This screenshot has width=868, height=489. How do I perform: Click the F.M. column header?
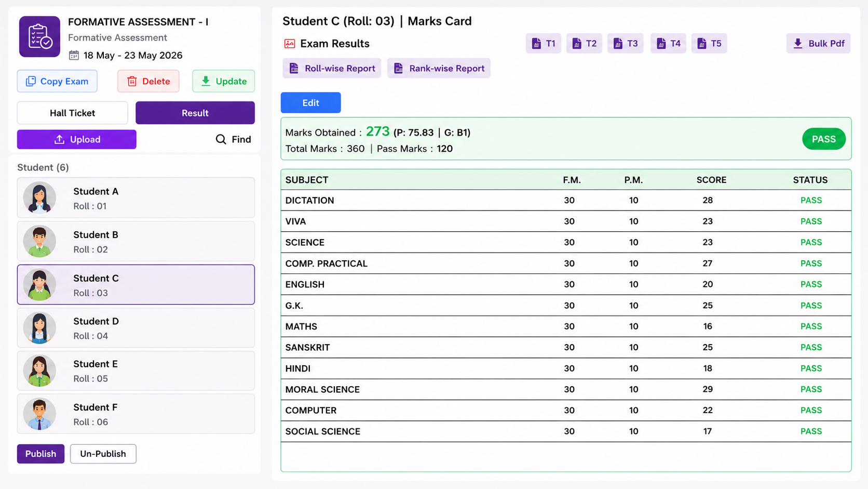[572, 180]
